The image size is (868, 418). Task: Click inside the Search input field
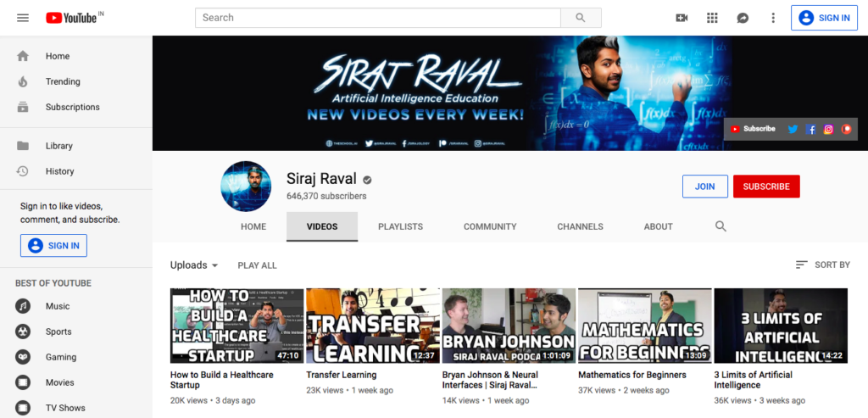377,18
